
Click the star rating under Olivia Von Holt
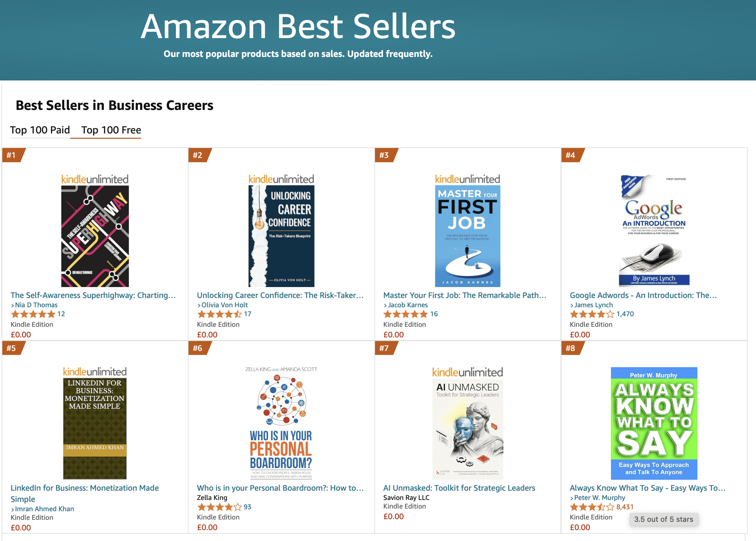[x=219, y=314]
